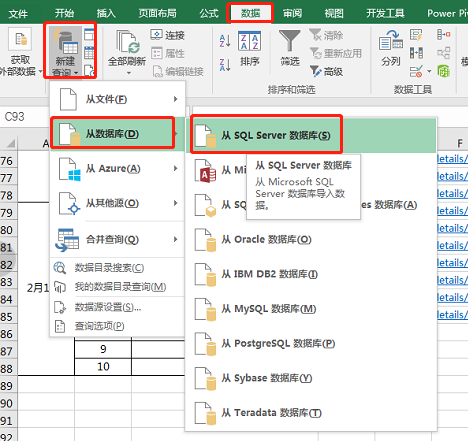This screenshot has height=441, width=468.
Task: Open 高级 (Advanced) filter
Action: coord(326,71)
